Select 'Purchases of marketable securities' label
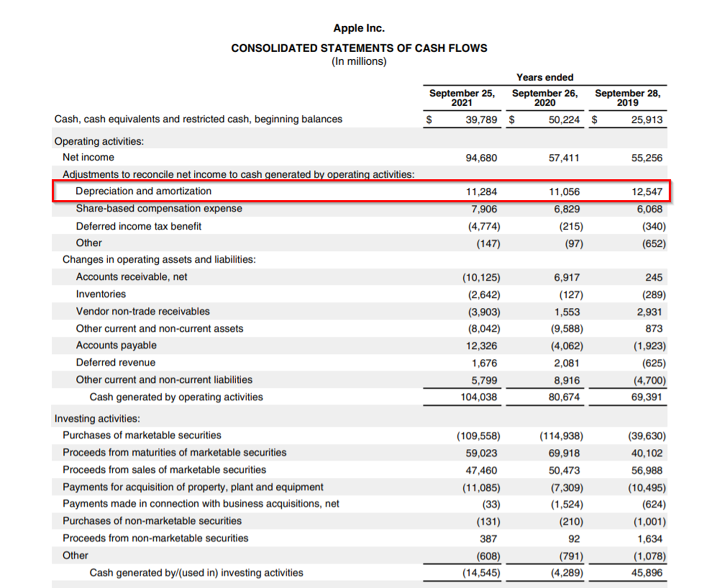717x588 pixels. 142,435
